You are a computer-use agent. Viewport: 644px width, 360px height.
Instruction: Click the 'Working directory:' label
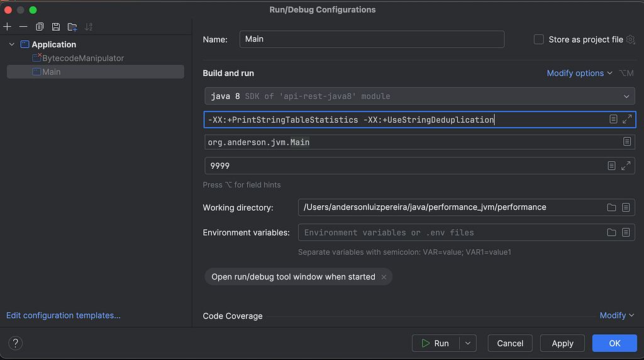[x=238, y=208]
